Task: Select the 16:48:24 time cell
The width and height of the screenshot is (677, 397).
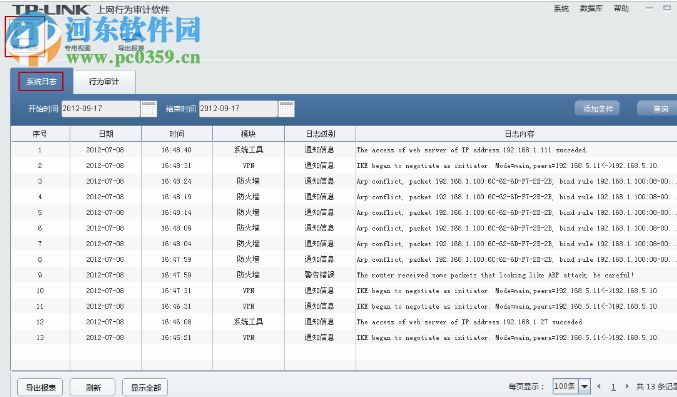Action: 177,181
